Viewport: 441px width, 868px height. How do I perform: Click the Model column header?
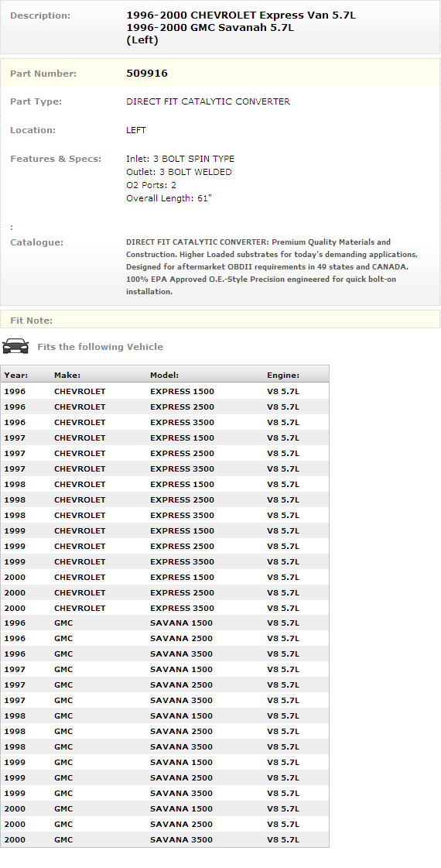pos(164,376)
